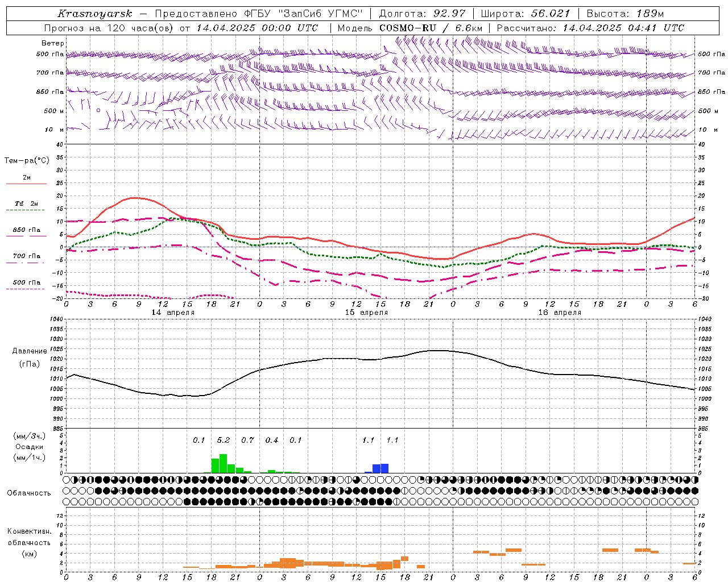The image size is (728, 582).
Task: Click the 'Долгота: 92.97' header value
Action: click(422, 14)
